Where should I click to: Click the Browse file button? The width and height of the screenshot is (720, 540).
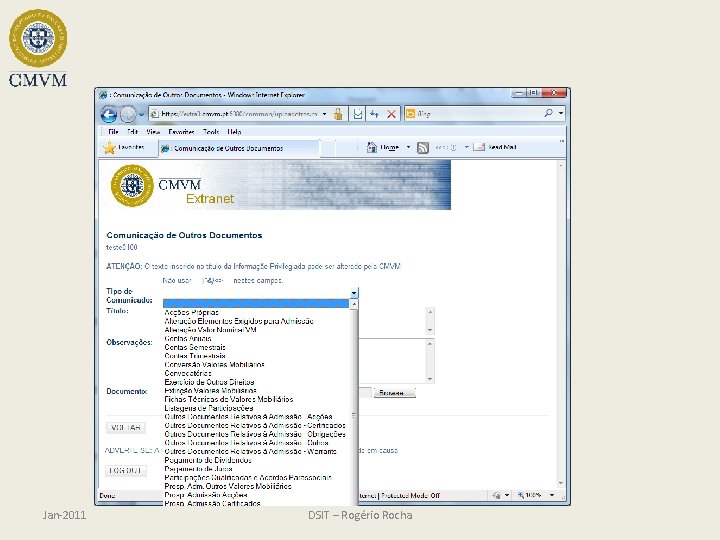pos(394,393)
